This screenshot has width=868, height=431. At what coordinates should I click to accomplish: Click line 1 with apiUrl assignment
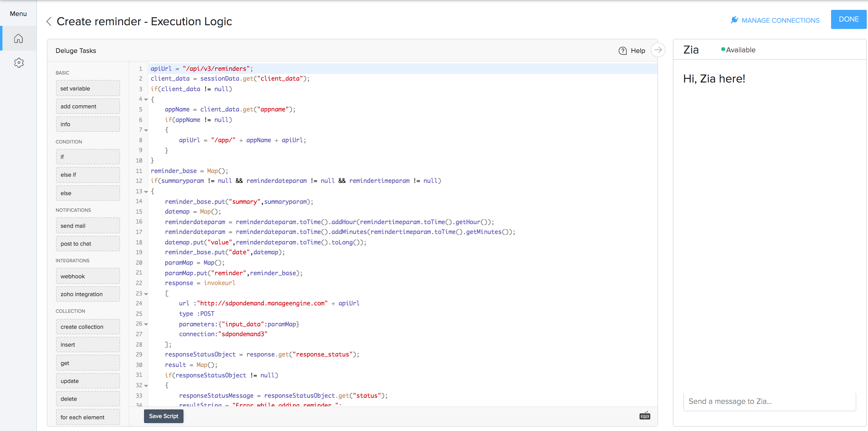(403, 69)
